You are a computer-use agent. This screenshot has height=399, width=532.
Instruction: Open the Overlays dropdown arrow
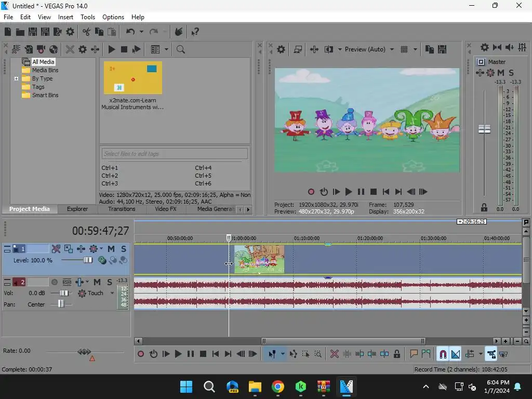[415, 49]
